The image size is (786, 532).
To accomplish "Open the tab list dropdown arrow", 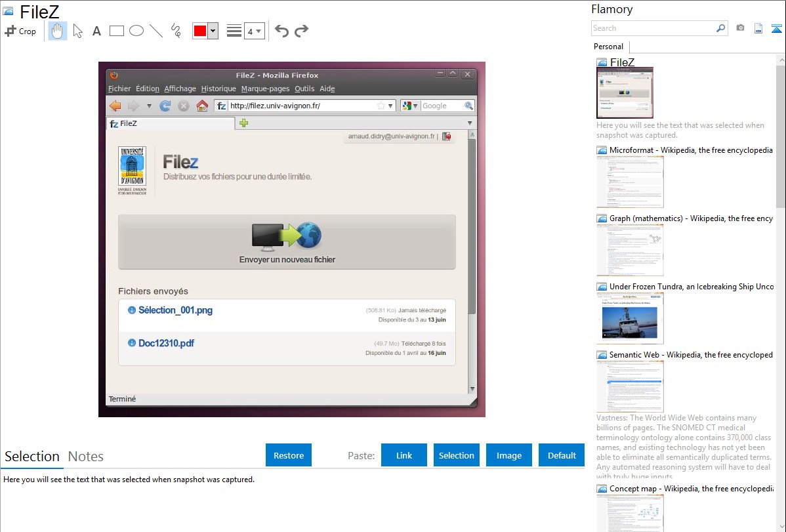I will [x=470, y=123].
